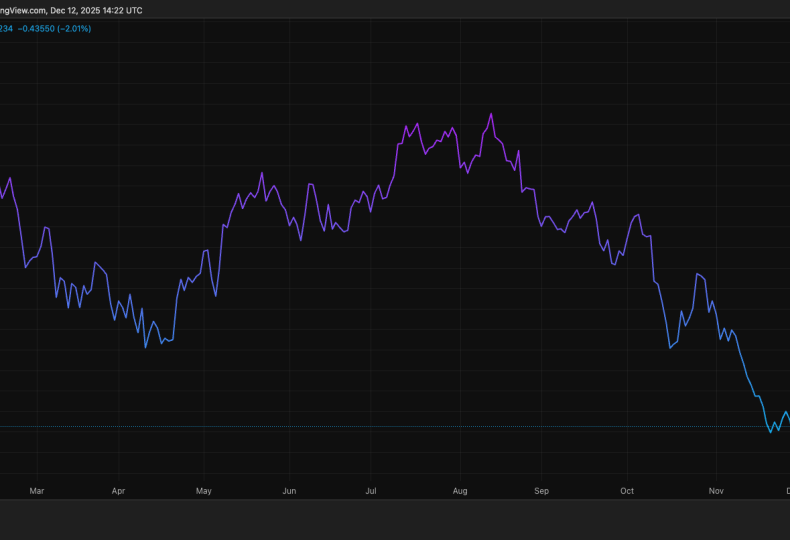Viewport: 790px width, 540px height.
Task: Select the Sep label on time axis
Action: (x=541, y=491)
